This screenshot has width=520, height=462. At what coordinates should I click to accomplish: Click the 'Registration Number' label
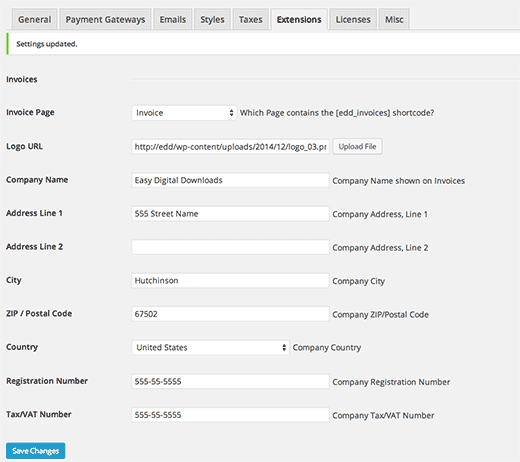(47, 381)
